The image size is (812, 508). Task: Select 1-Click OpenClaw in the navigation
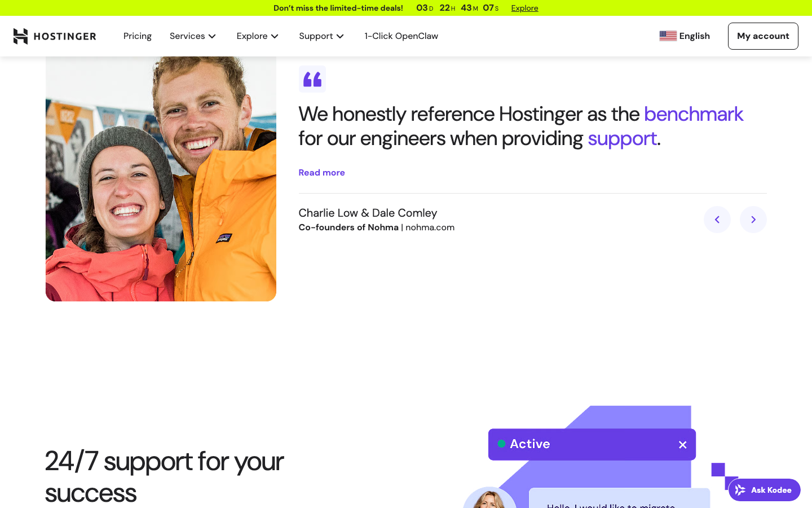(x=401, y=36)
